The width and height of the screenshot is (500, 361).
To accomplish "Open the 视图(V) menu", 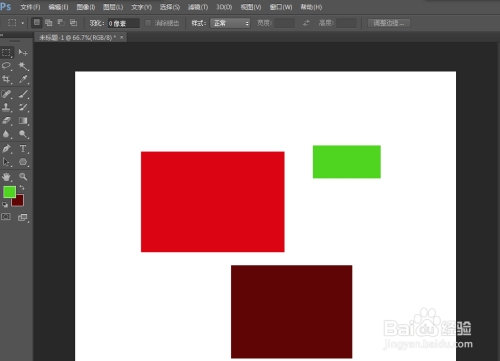I will coord(251,7).
